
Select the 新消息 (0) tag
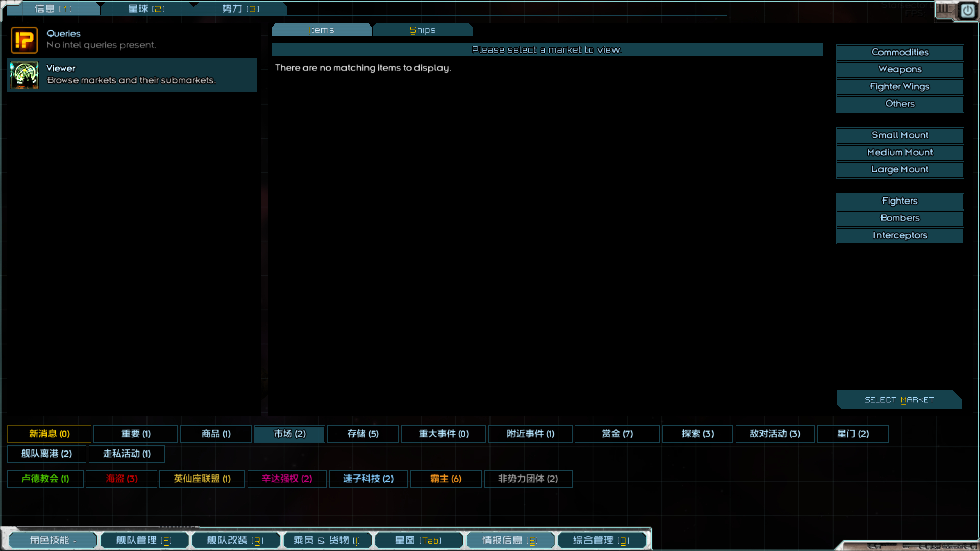49,434
